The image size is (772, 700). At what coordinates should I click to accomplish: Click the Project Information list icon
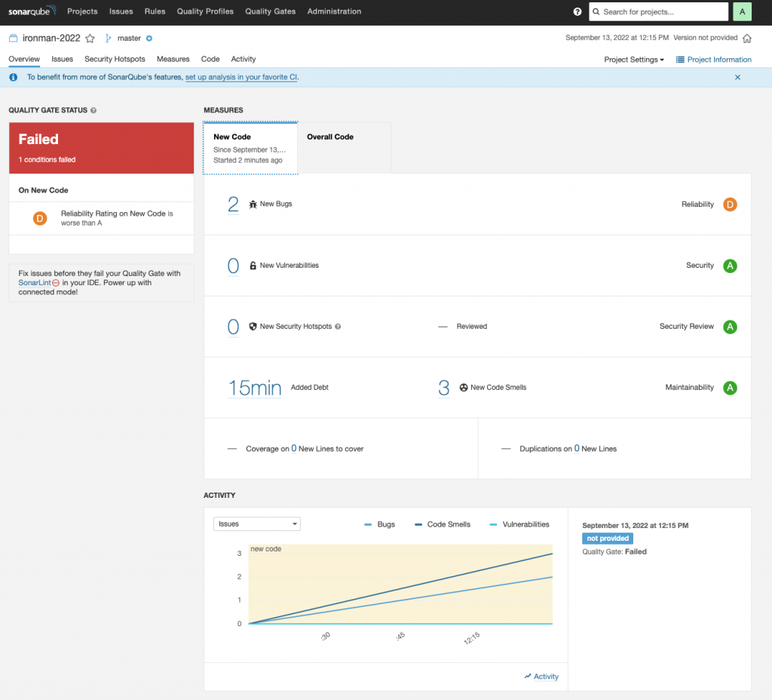pyautogui.click(x=680, y=60)
